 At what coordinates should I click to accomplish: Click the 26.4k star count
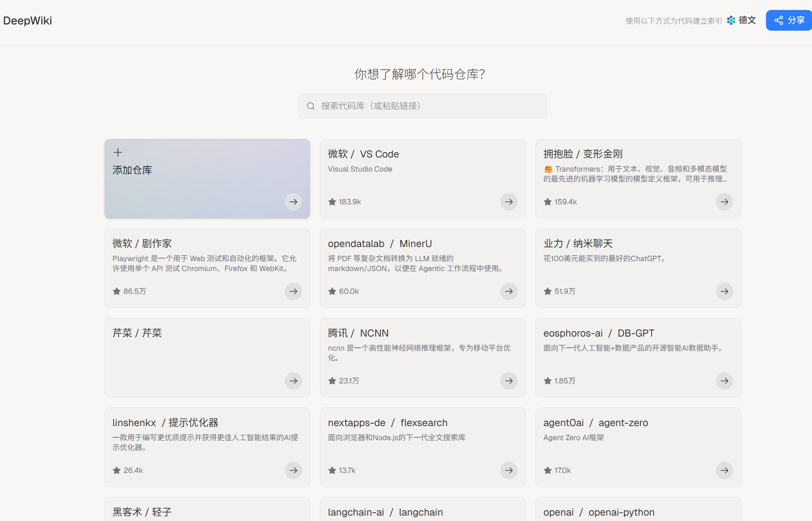pyautogui.click(x=133, y=470)
